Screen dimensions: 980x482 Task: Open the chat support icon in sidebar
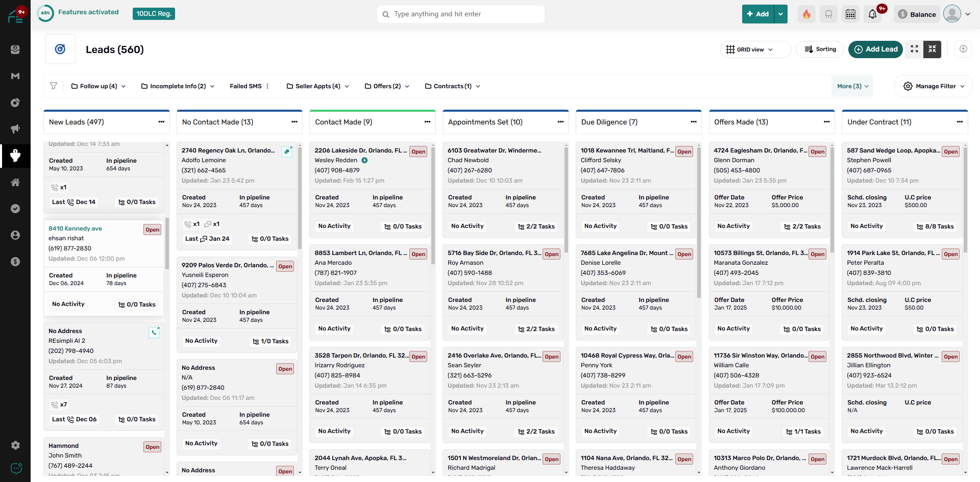click(x=16, y=468)
